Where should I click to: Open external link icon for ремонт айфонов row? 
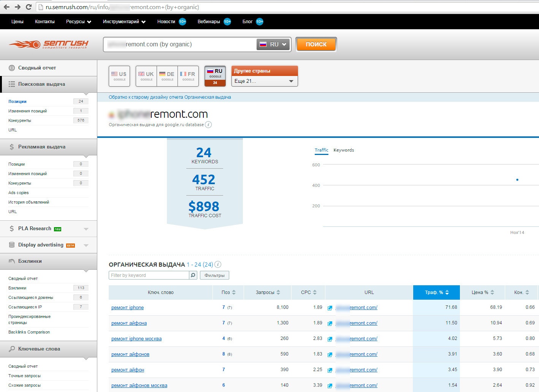point(330,355)
